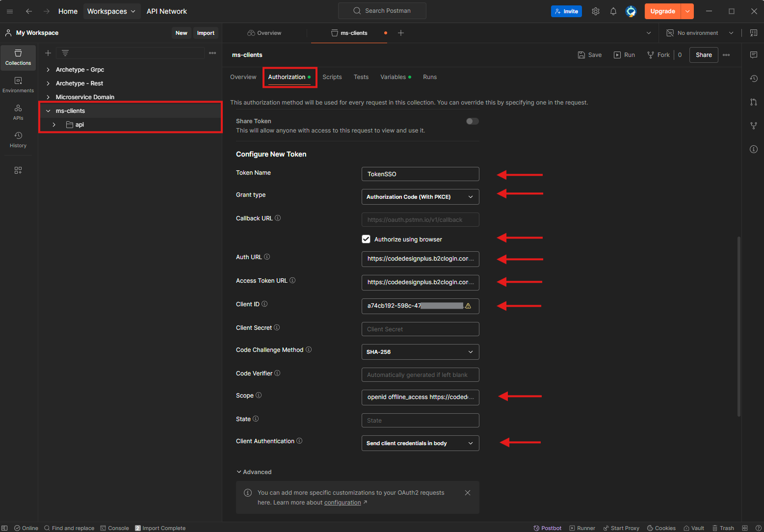Image resolution: width=764 pixels, height=532 pixels.
Task: Click the Invite button
Action: [566, 11]
